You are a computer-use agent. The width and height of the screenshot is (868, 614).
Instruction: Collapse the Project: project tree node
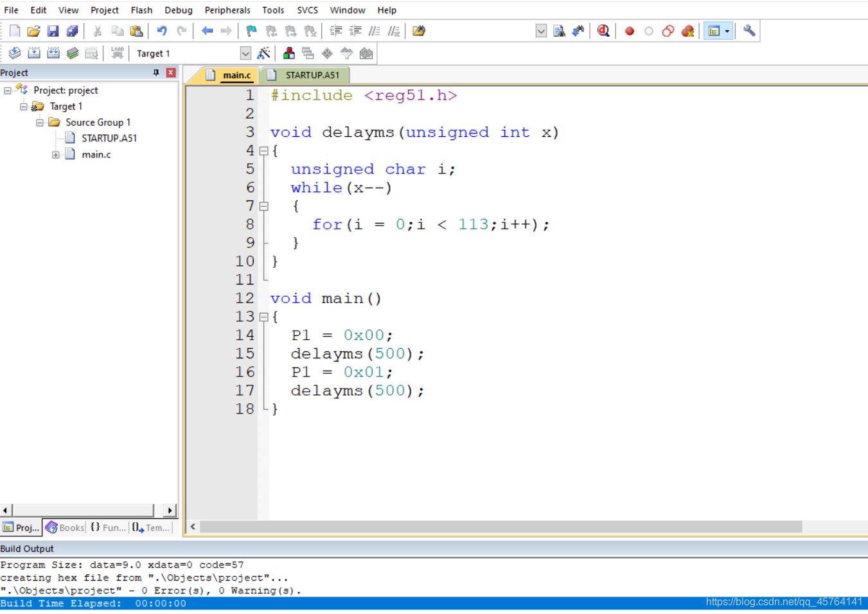pos(8,91)
